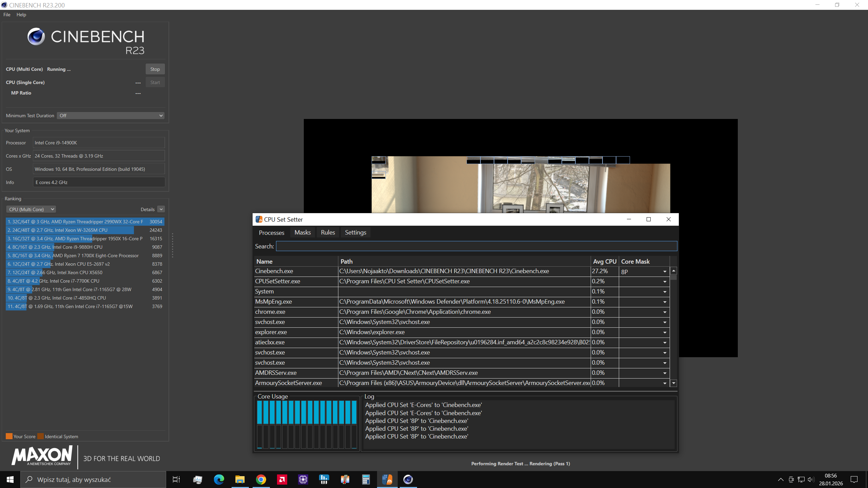Click the Cinebench logo icon in header
This screenshot has height=488, width=868.
tap(36, 37)
